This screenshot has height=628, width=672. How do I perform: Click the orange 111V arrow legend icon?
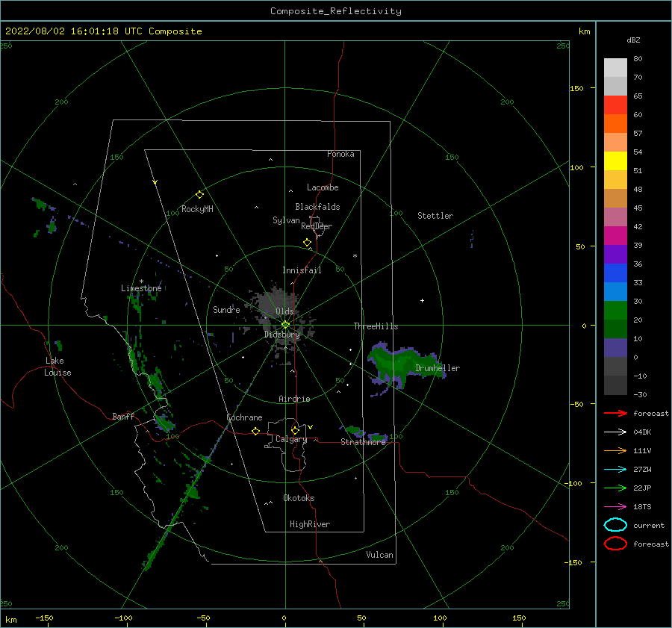pos(615,450)
